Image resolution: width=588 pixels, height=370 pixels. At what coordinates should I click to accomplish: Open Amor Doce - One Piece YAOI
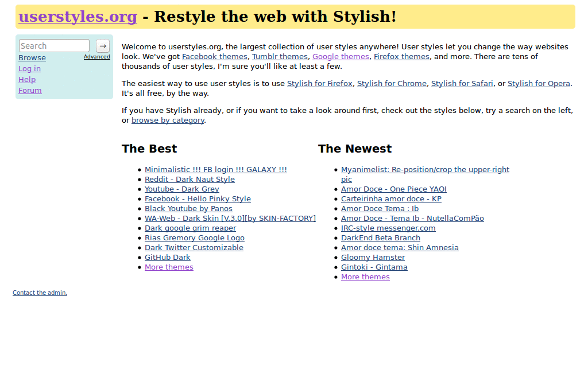394,189
